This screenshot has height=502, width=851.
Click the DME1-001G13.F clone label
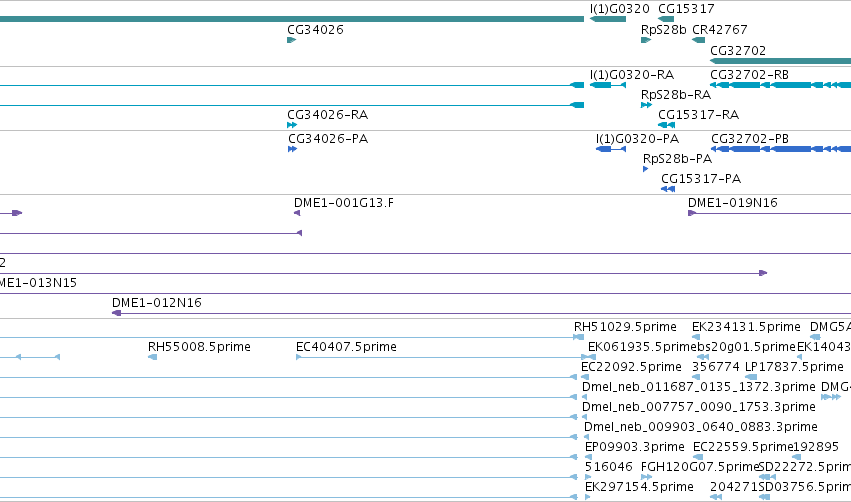tap(344, 202)
